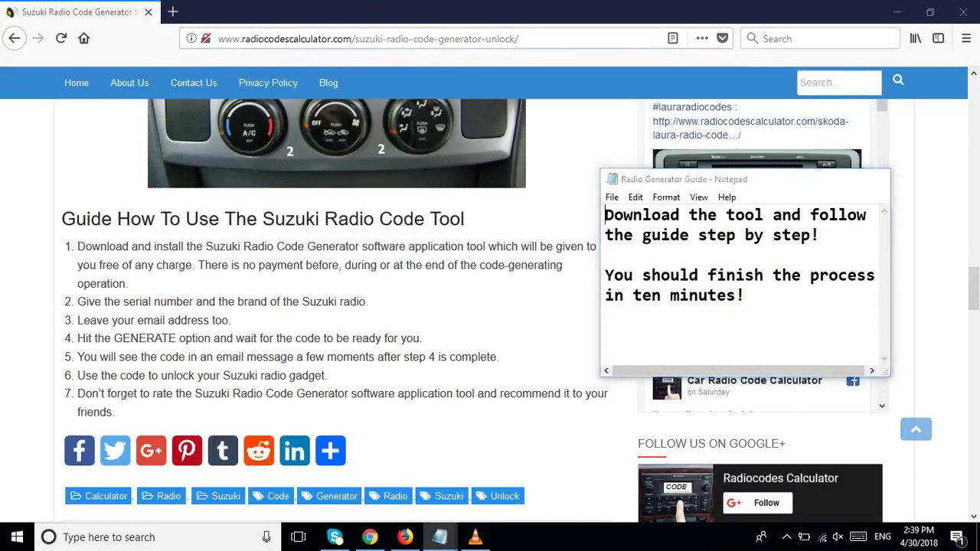The width and height of the screenshot is (980, 551).
Task: Click the website search magnifier button
Action: 898,80
